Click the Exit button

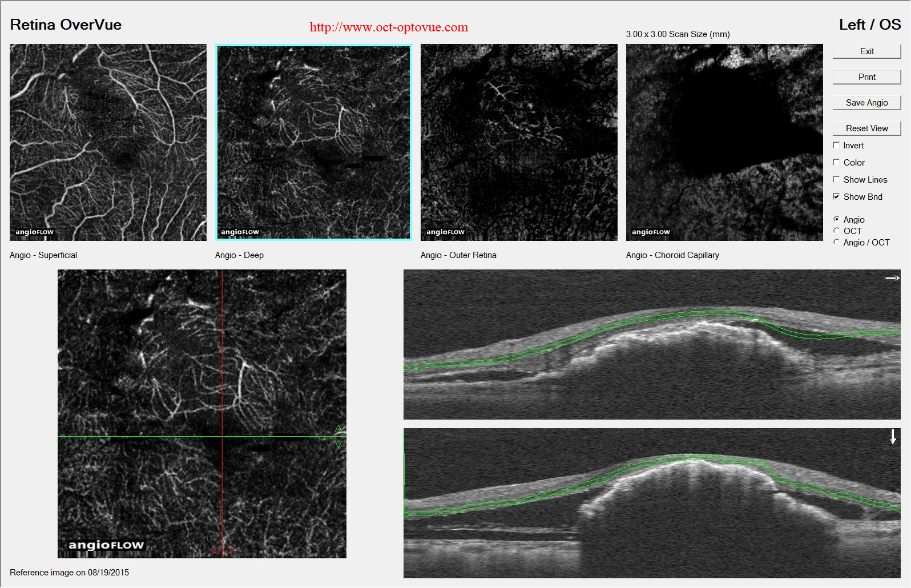(866, 51)
